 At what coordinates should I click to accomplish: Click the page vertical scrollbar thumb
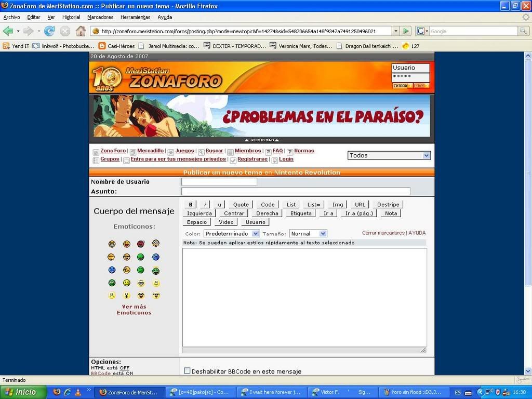(x=528, y=171)
